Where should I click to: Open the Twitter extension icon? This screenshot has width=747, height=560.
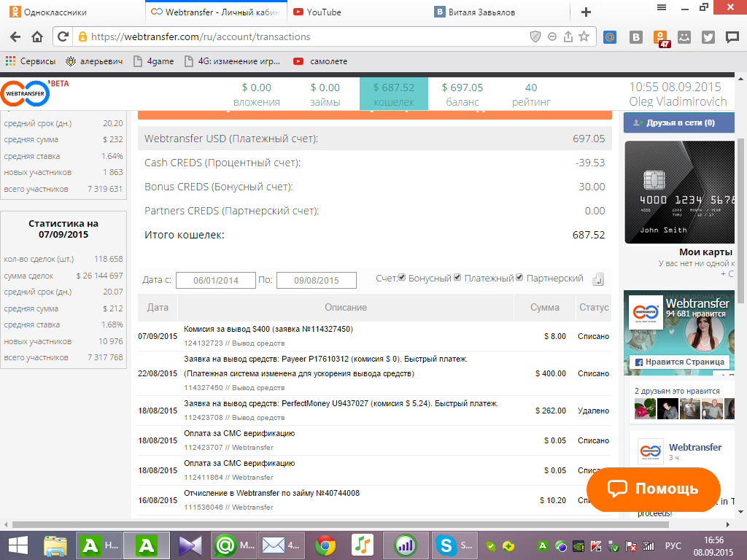[708, 37]
